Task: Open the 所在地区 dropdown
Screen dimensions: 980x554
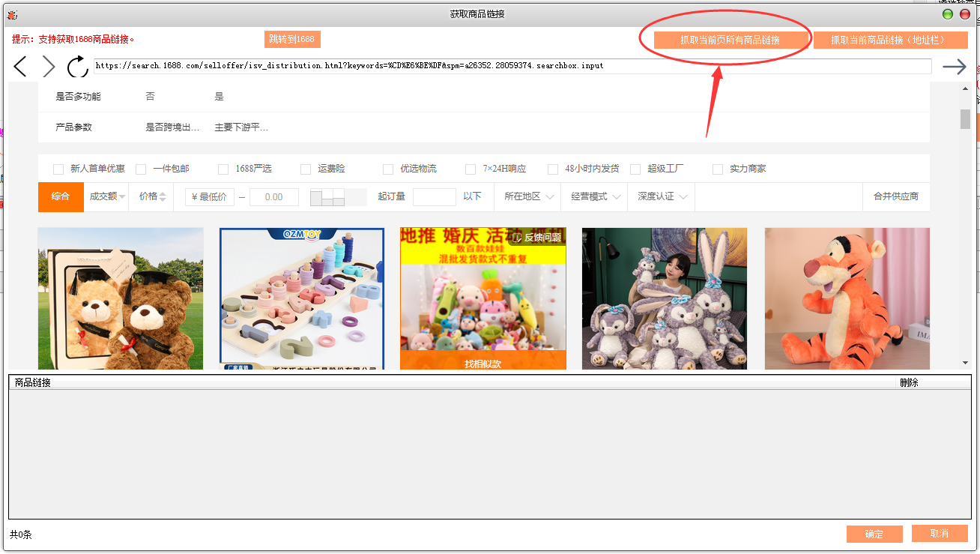Action: [528, 196]
